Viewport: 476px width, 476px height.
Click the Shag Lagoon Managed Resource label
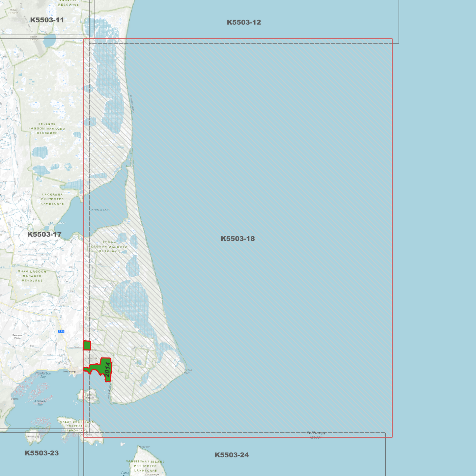click(32, 276)
